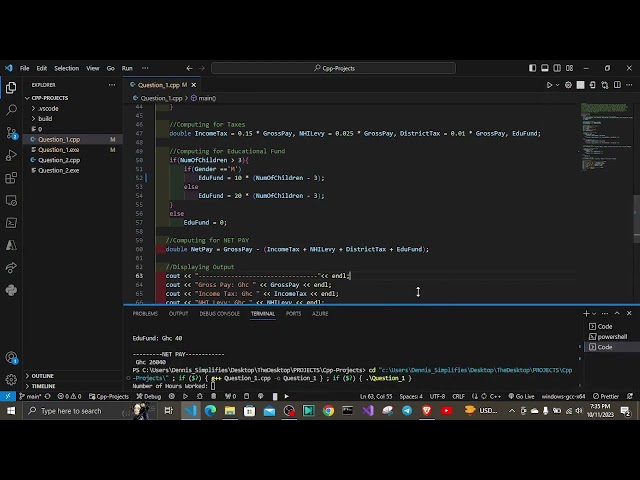Click the Spaces: 4 indentation setting
Image resolution: width=640 pixels, height=480 pixels.
pyautogui.click(x=411, y=396)
